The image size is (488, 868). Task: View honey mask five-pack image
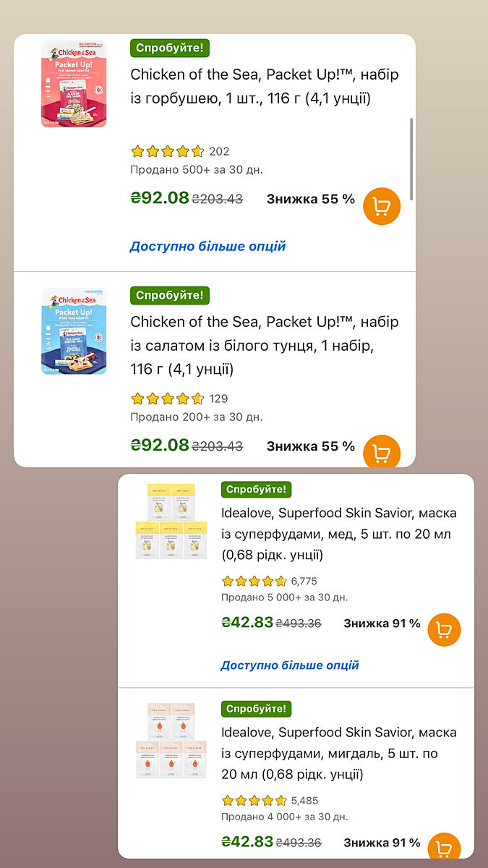tap(171, 521)
